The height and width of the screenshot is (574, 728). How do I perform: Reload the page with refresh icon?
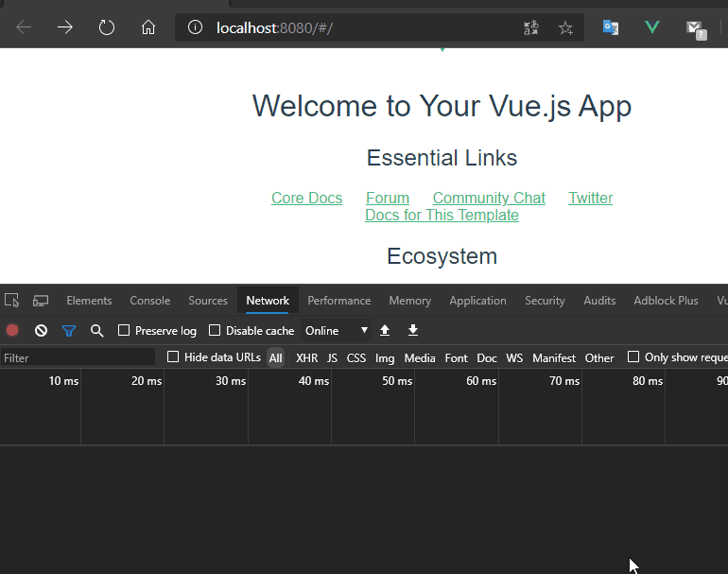[107, 27]
